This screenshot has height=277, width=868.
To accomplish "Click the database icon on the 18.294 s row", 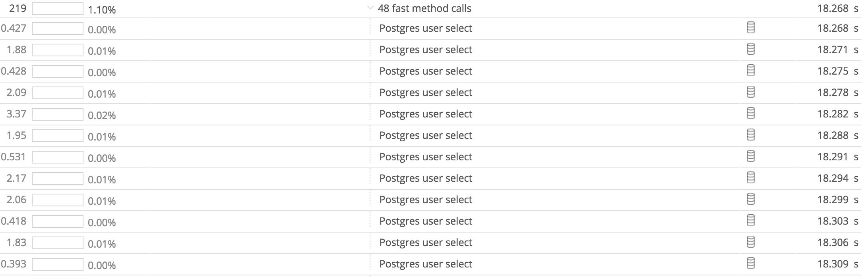I will 750,178.
